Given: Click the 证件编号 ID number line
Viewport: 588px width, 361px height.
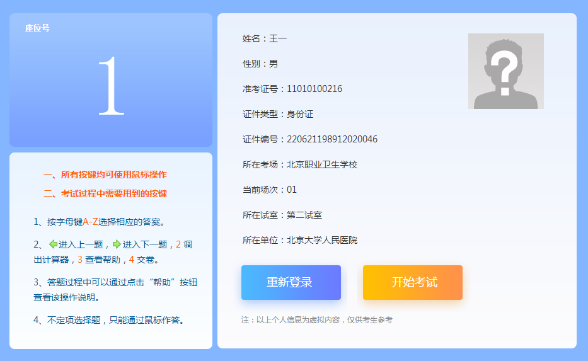Looking at the screenshot, I should coord(310,139).
